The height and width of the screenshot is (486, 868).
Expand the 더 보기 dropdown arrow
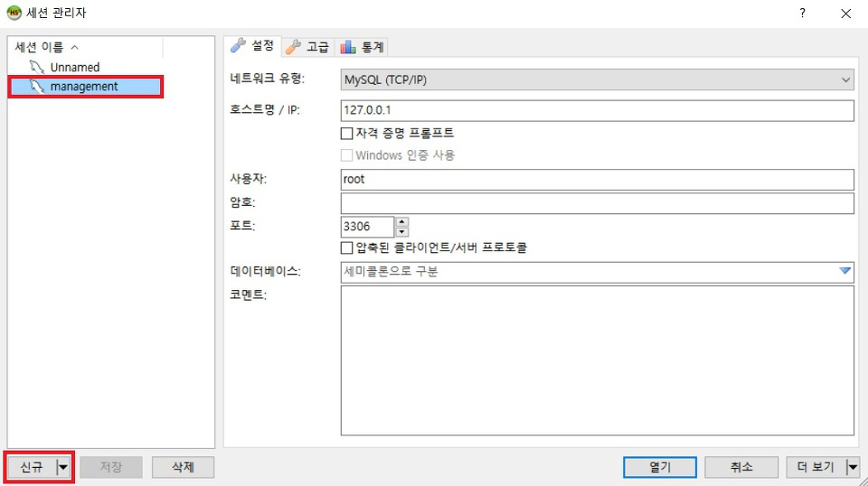click(x=851, y=467)
